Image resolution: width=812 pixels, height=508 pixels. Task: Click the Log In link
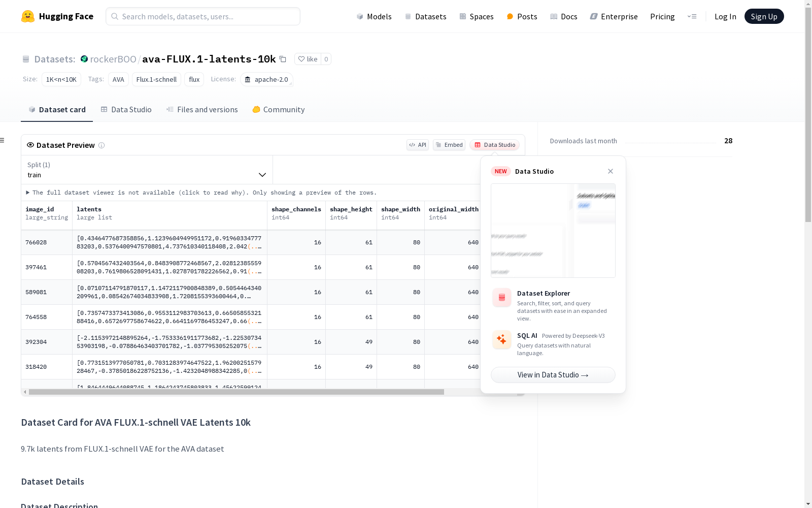725,16
